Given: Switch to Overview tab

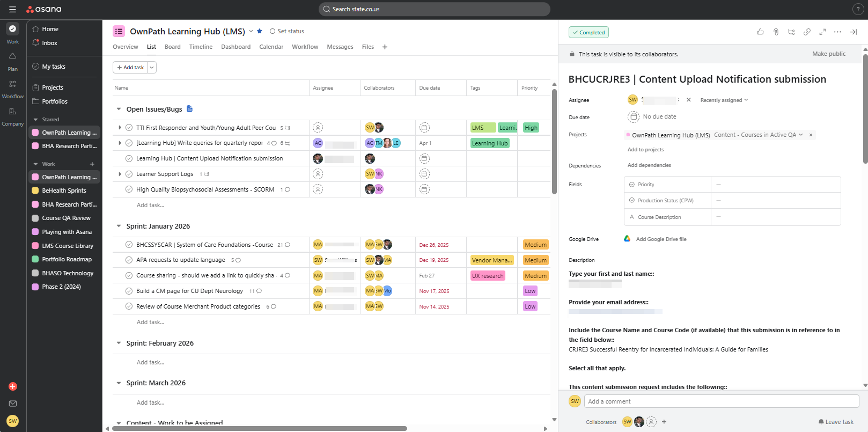Looking at the screenshot, I should [x=126, y=47].
